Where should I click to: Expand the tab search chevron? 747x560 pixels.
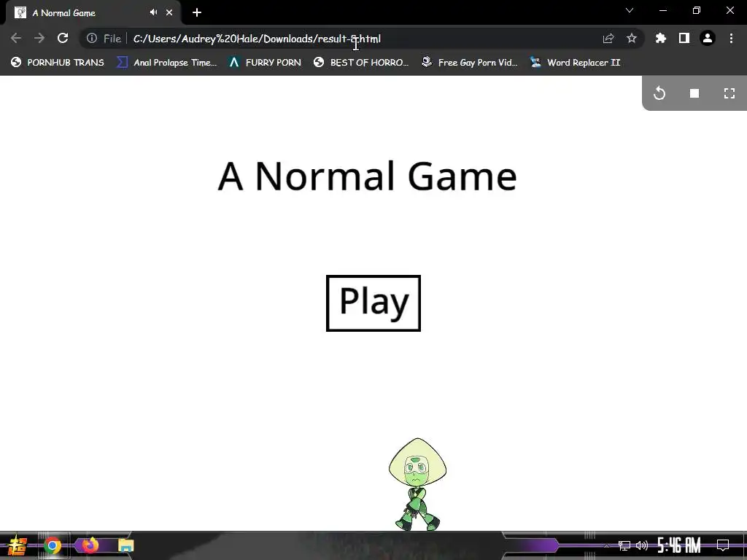coord(630,10)
